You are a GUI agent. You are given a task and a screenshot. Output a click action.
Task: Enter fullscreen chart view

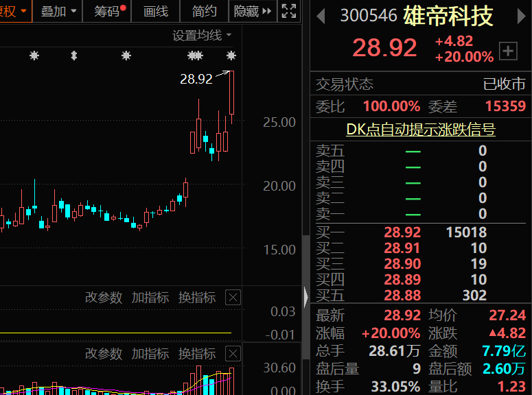(289, 11)
